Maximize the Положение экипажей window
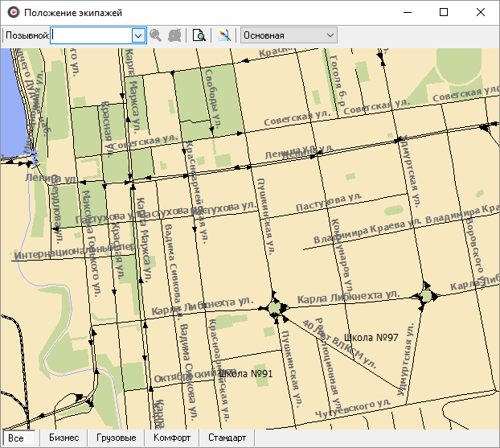The image size is (500, 448). (444, 13)
